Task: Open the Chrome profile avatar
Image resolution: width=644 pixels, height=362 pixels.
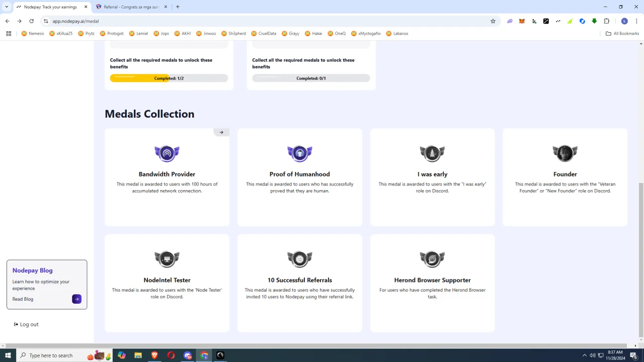Action: pos(624,21)
